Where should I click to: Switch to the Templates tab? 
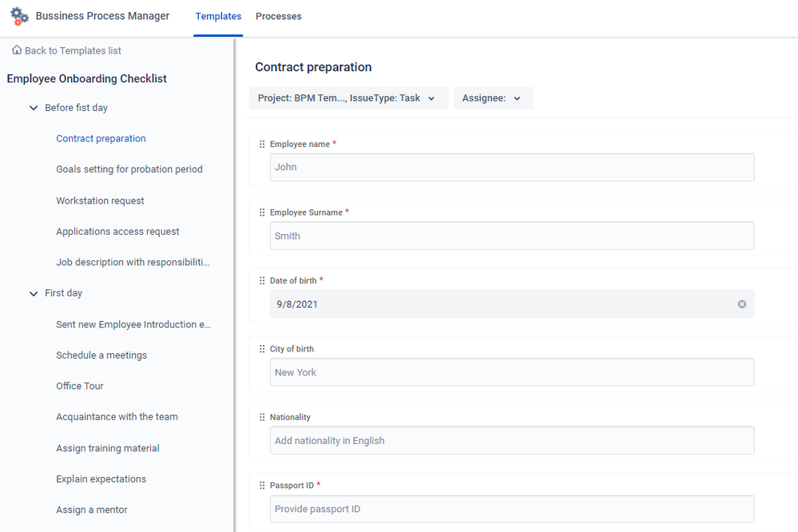(218, 16)
